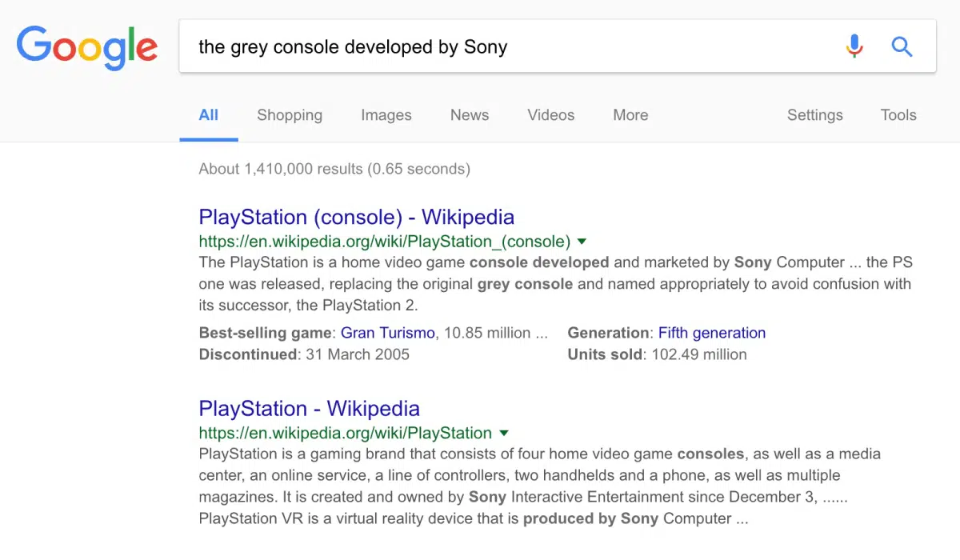This screenshot has height=560, width=960.
Task: Open the Images tab
Action: coord(386,115)
